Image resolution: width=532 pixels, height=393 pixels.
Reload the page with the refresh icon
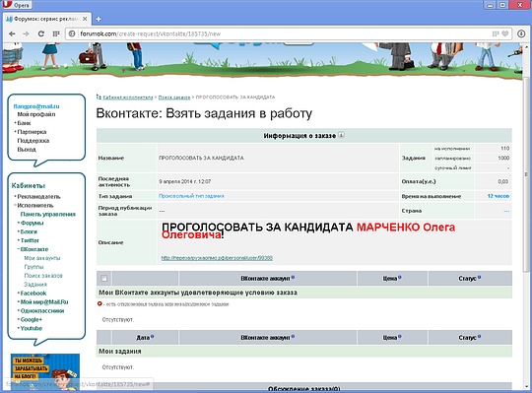(x=41, y=33)
